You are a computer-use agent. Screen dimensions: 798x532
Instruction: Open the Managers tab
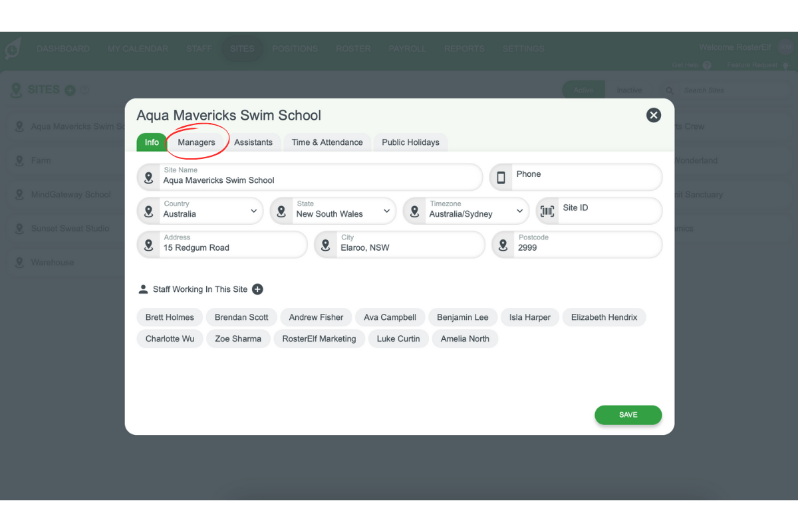(198, 142)
